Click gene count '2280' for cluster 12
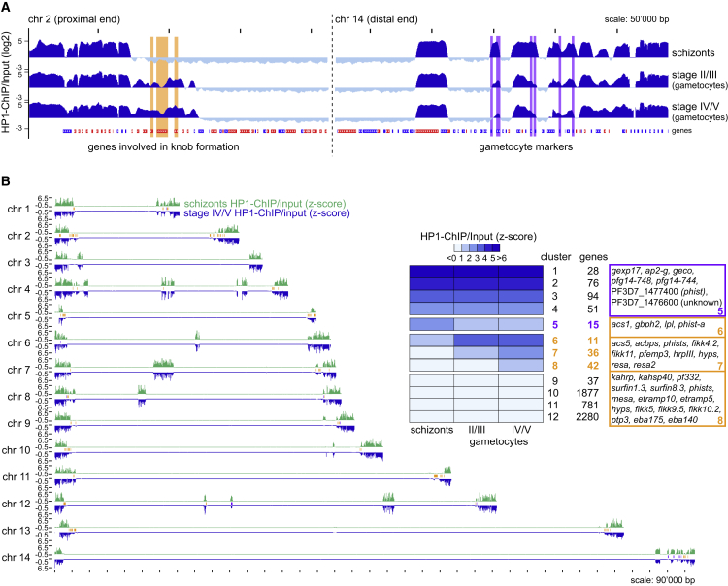The height and width of the screenshot is (586, 728). point(587,417)
